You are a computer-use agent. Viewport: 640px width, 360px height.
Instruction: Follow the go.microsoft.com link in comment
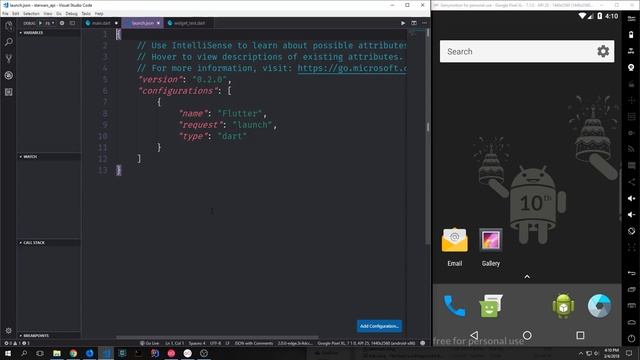coord(352,68)
